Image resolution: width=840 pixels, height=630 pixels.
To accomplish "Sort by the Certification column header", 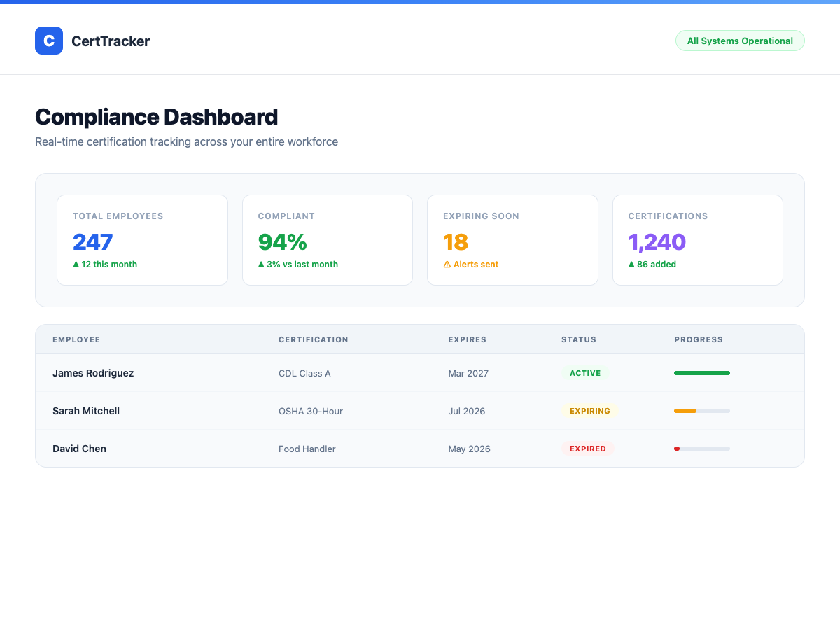I will 314,339.
